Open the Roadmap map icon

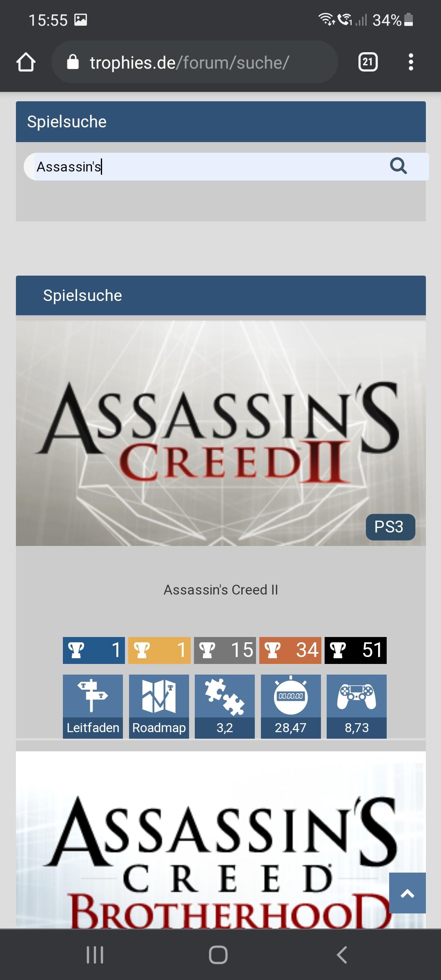159,706
